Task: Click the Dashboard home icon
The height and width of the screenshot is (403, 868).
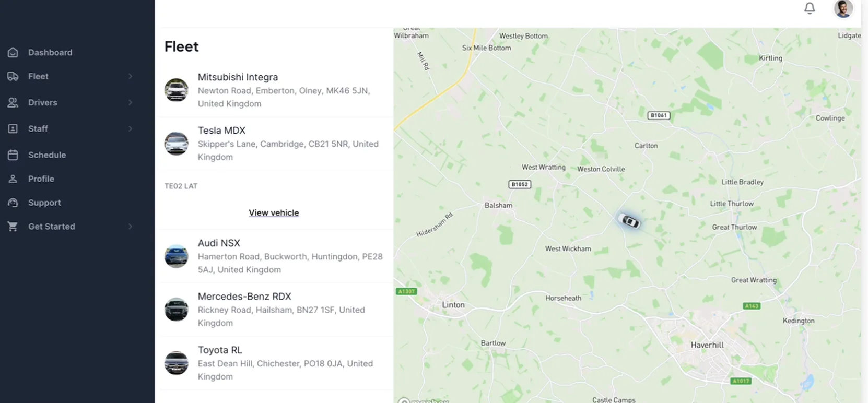Action: coord(13,52)
